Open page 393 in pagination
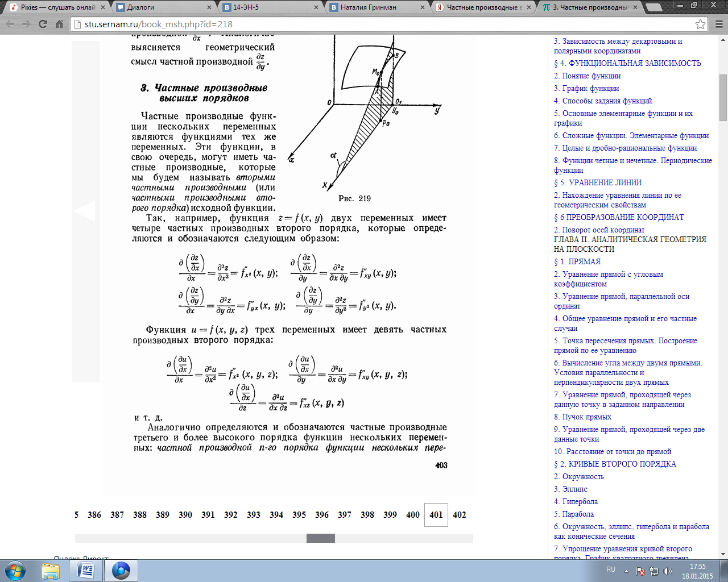 254,515
